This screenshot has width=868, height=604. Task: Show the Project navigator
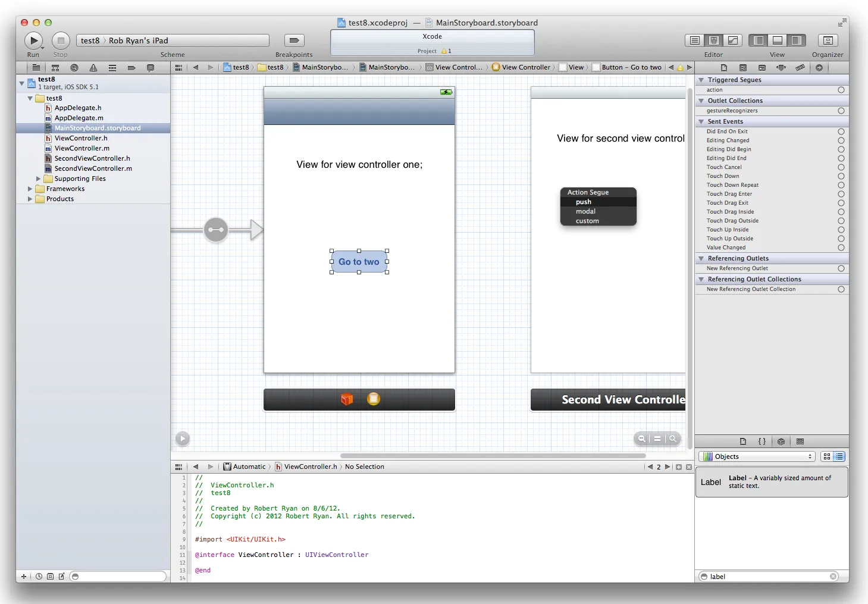click(x=36, y=68)
